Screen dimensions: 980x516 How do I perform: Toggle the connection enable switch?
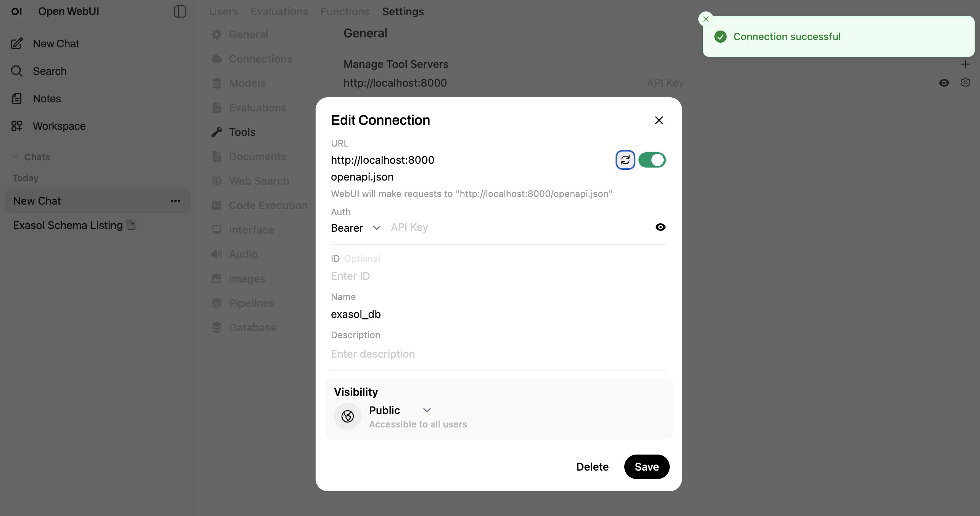pyautogui.click(x=652, y=160)
